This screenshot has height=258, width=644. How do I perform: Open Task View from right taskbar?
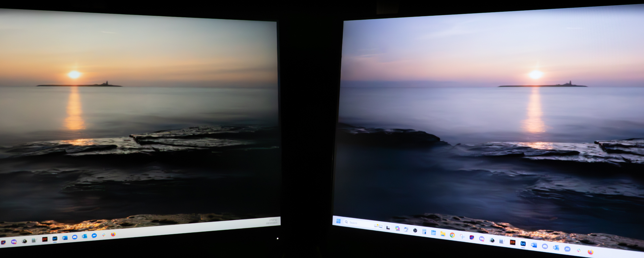pyautogui.click(x=388, y=228)
